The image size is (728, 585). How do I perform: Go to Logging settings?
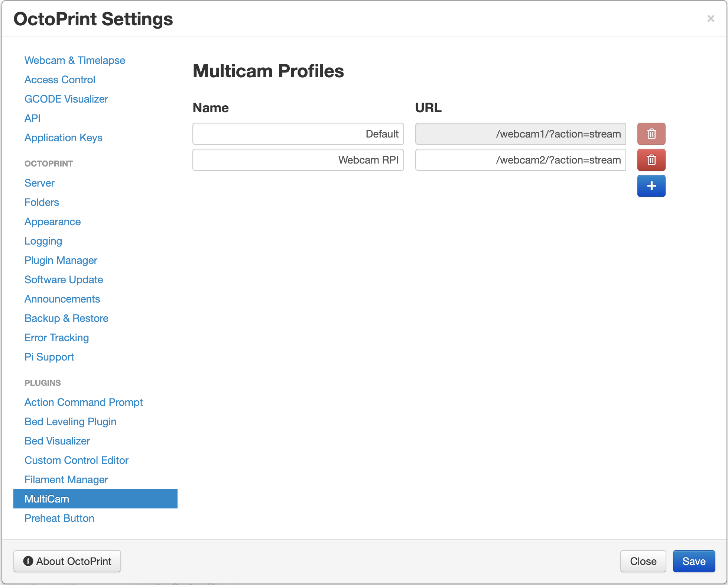point(43,241)
